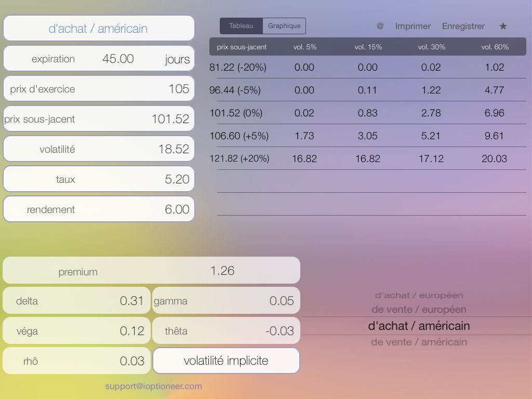Tap the vol. 30% column header
532x399 pixels.
(432, 47)
